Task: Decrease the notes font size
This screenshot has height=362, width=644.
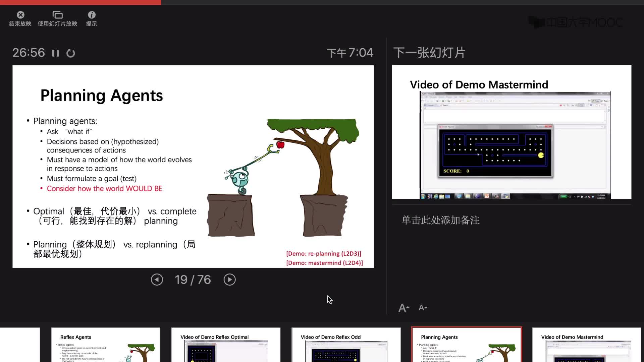Action: (x=423, y=307)
